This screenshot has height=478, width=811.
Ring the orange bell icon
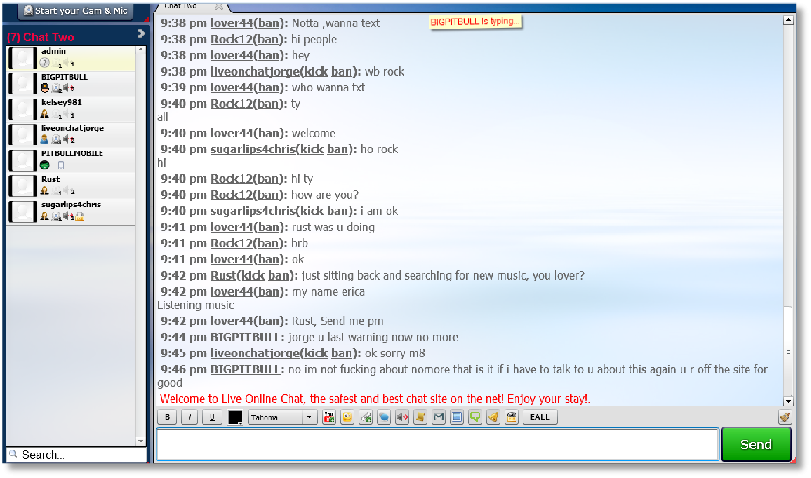(x=493, y=417)
